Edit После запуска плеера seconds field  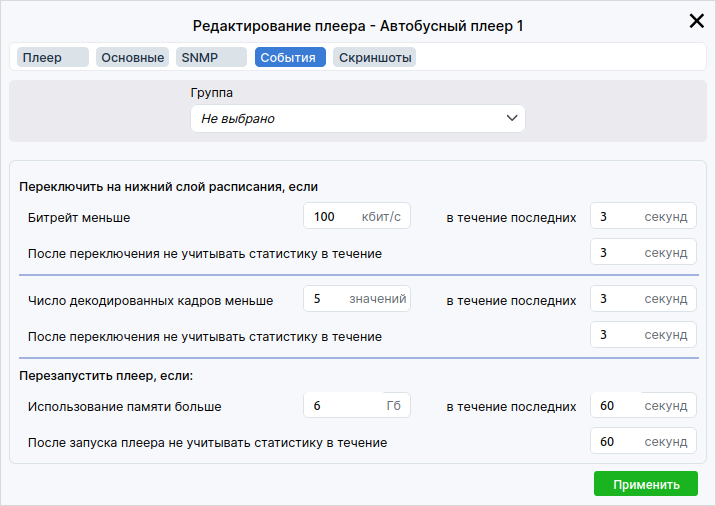[643, 441]
